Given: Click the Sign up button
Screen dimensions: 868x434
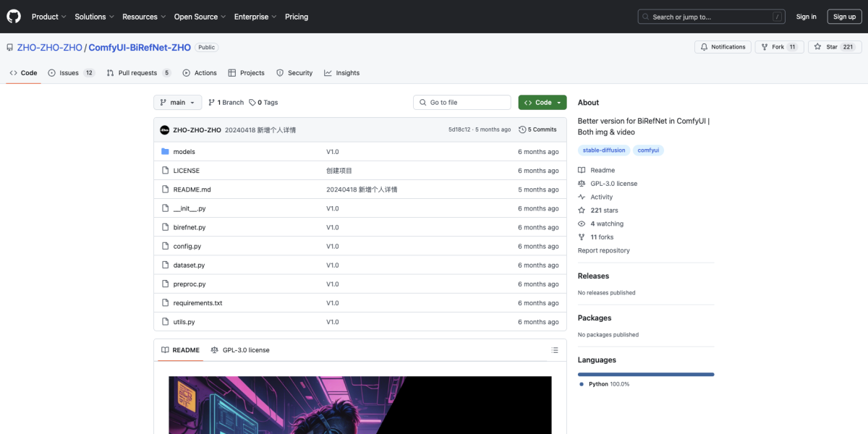Looking at the screenshot, I should [844, 17].
